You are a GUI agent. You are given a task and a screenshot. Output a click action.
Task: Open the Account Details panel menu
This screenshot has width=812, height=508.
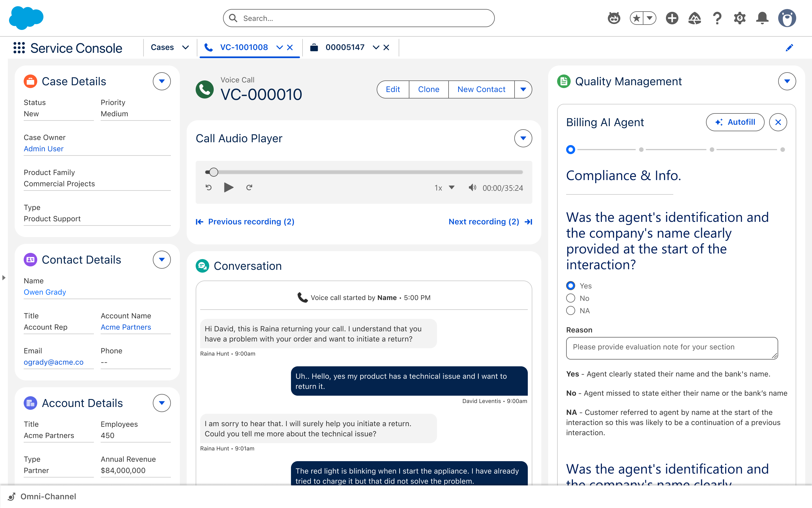click(162, 403)
